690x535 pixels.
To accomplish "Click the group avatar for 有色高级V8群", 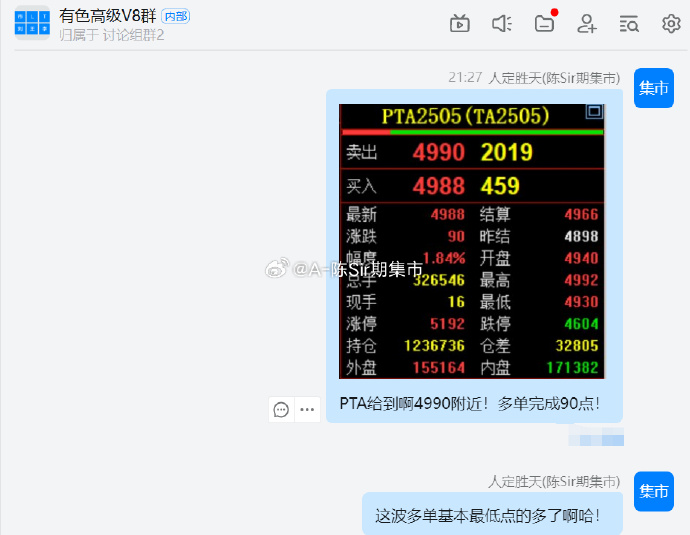I will [x=32, y=22].
